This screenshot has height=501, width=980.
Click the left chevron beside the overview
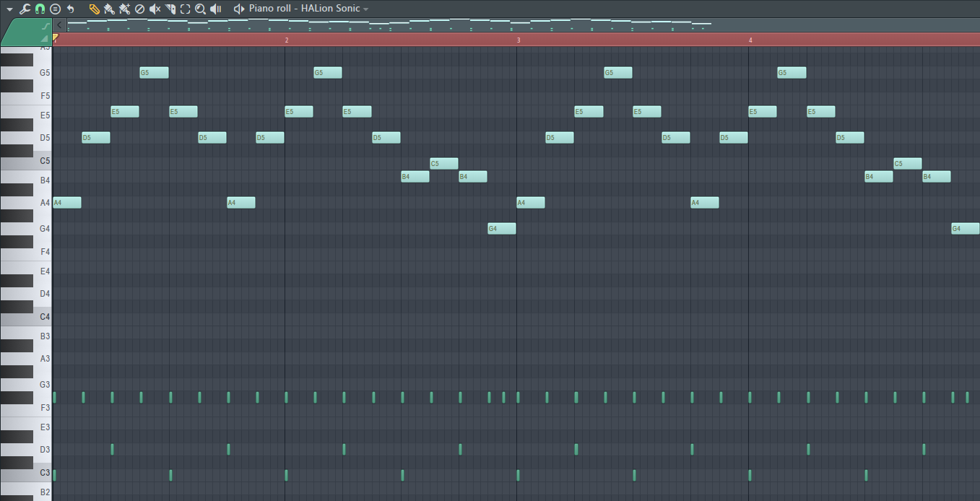point(60,25)
